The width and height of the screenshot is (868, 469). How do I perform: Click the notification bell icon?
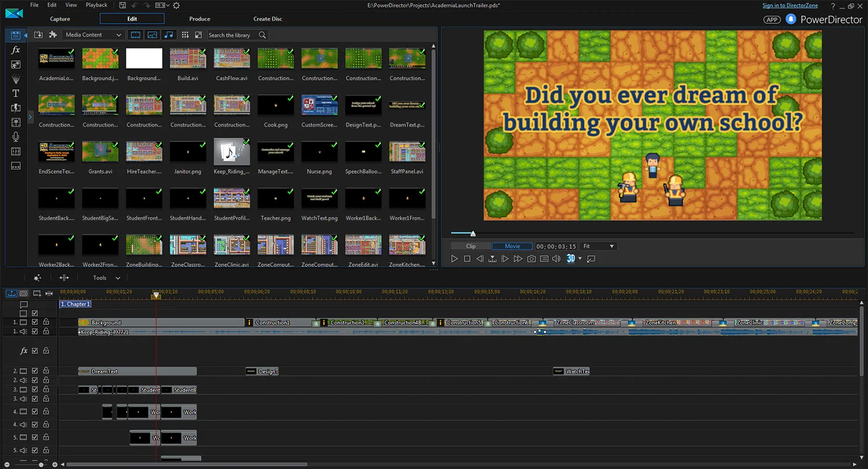[x=791, y=19]
